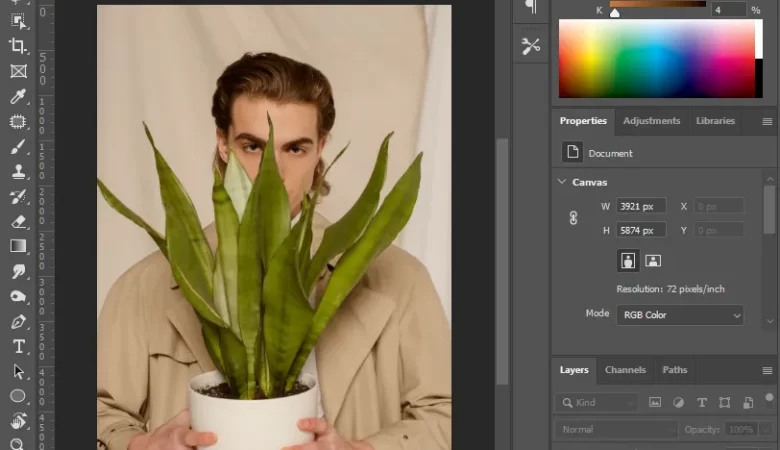Screen dimensions: 780x450
Task: Click the canvas width W field
Action: pos(641,206)
